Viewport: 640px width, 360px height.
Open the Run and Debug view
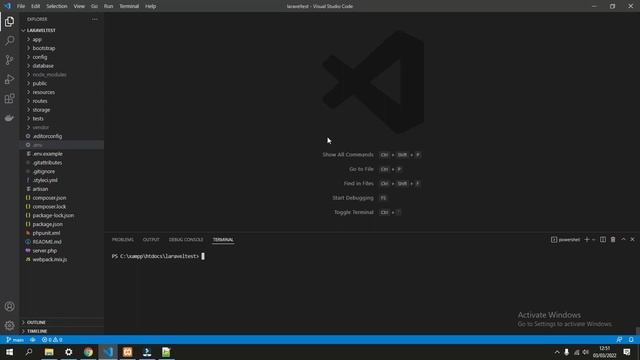click(x=9, y=79)
